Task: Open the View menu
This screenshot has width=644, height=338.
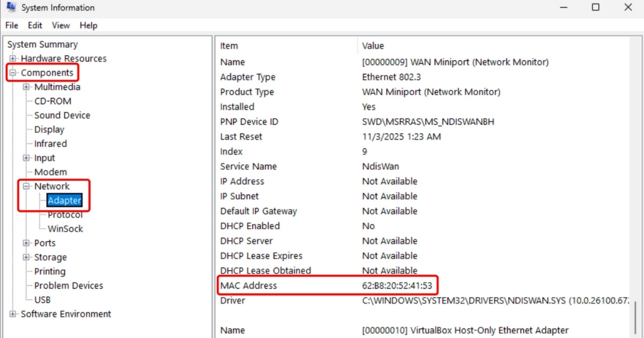Action: pyautogui.click(x=60, y=25)
